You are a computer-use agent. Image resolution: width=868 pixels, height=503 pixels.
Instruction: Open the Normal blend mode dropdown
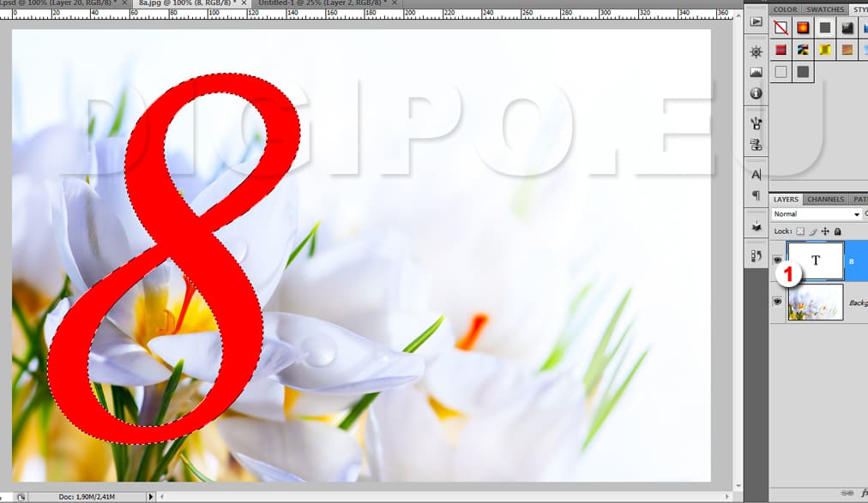tap(816, 214)
